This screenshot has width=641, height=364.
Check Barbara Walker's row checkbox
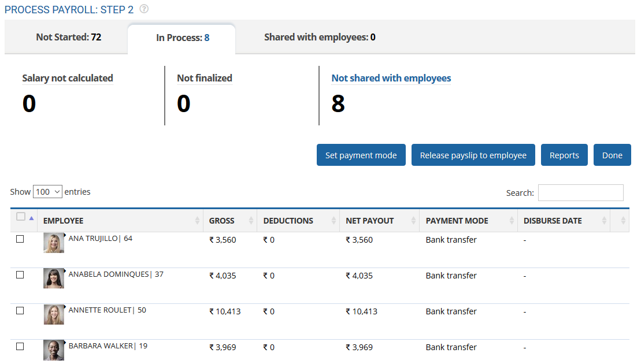point(20,346)
